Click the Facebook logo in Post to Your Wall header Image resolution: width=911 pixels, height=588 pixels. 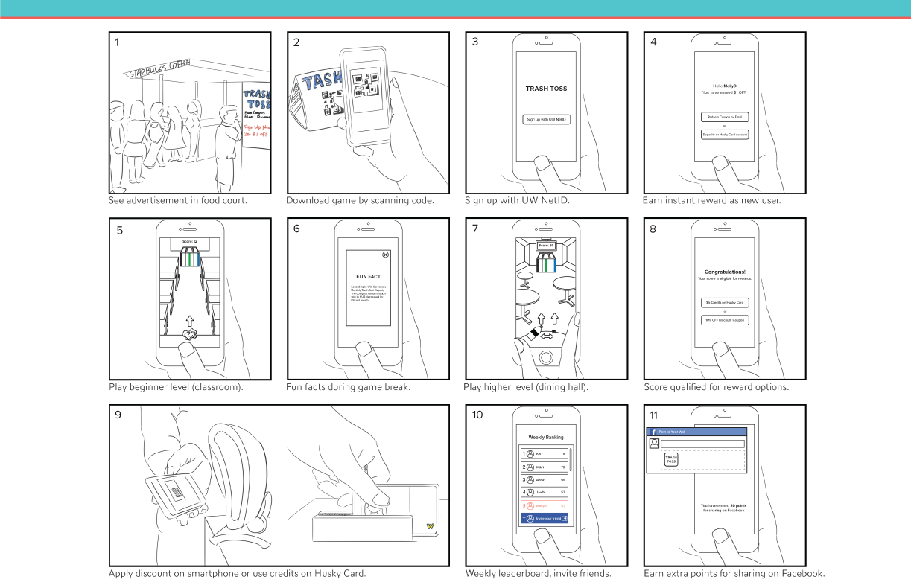click(653, 432)
